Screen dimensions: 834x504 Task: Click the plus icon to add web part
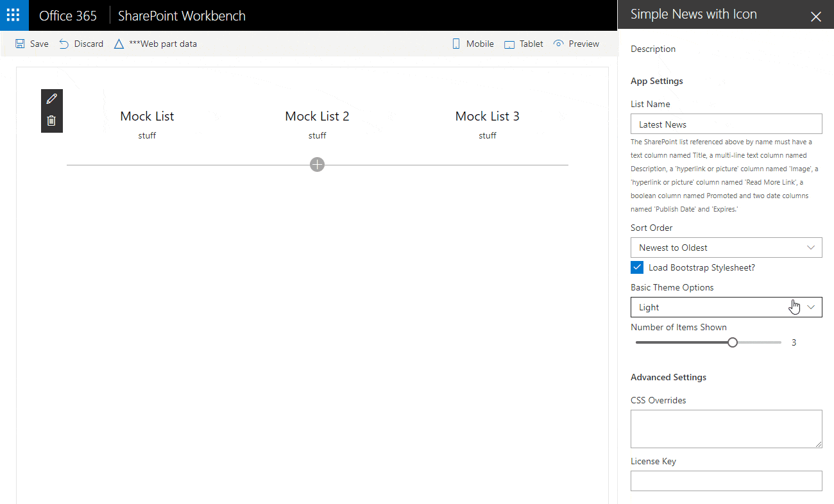pyautogui.click(x=317, y=165)
